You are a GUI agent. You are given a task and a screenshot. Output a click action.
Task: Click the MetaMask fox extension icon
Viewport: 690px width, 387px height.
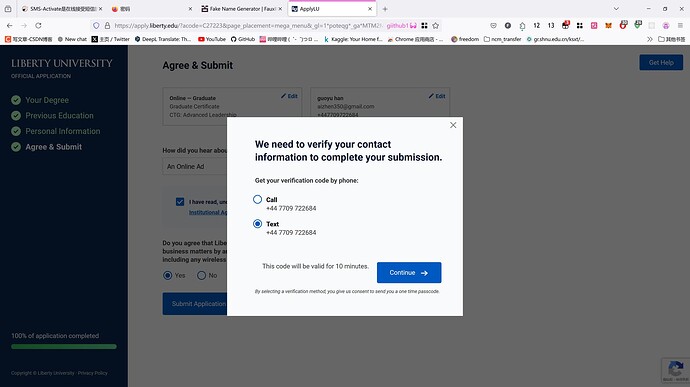click(608, 26)
